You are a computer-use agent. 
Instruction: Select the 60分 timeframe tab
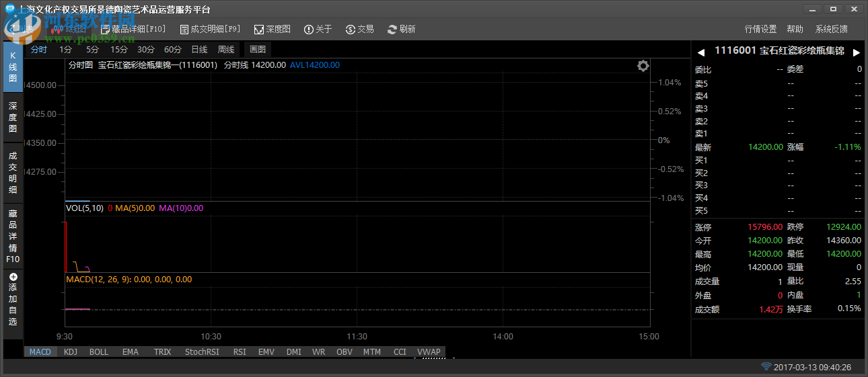[x=173, y=50]
